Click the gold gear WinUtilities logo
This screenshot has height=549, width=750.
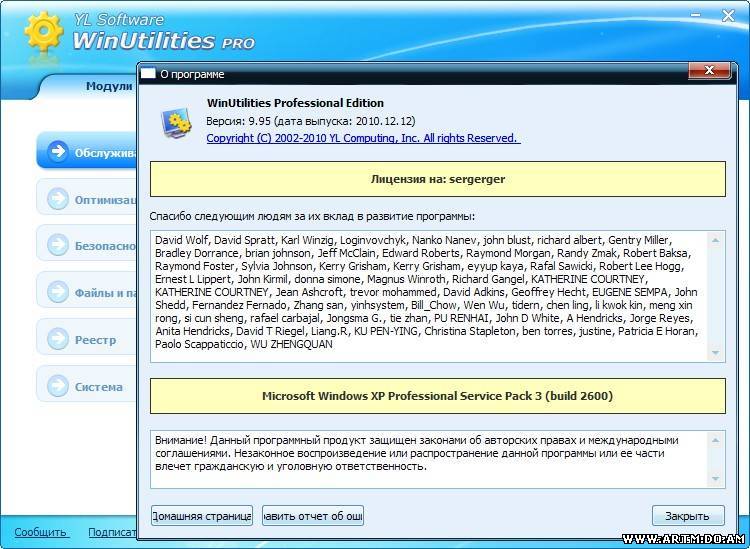click(x=44, y=31)
